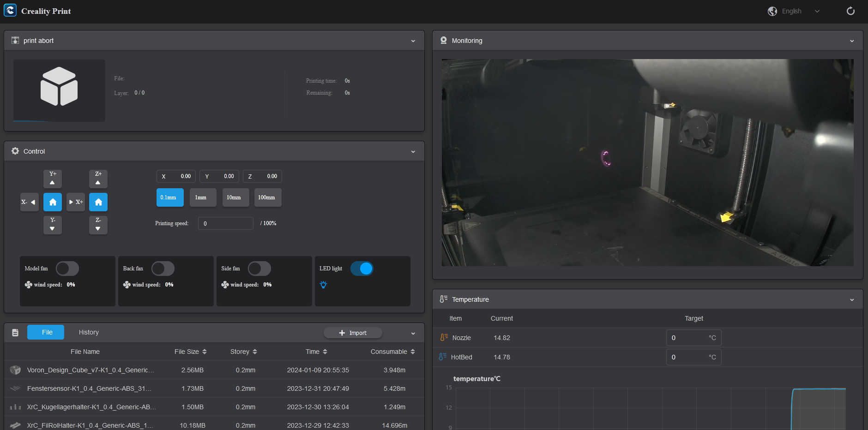Collapse the Monitoring panel

852,41
